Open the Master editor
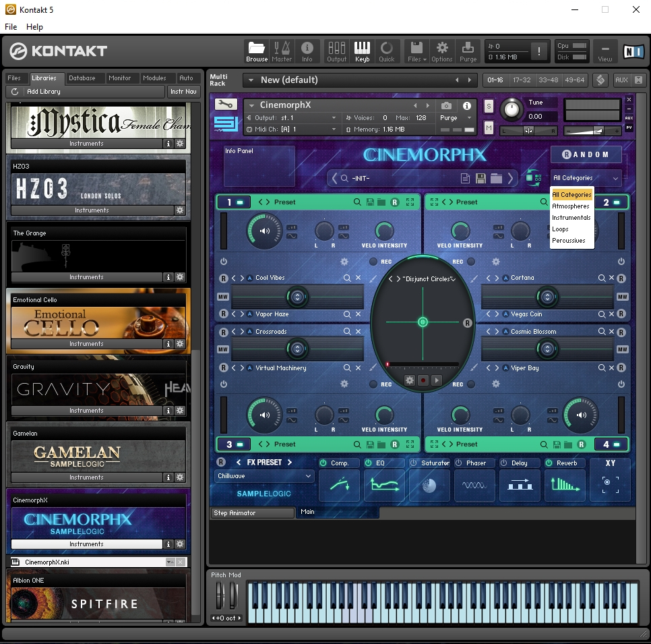This screenshot has height=644, width=651. (x=282, y=51)
